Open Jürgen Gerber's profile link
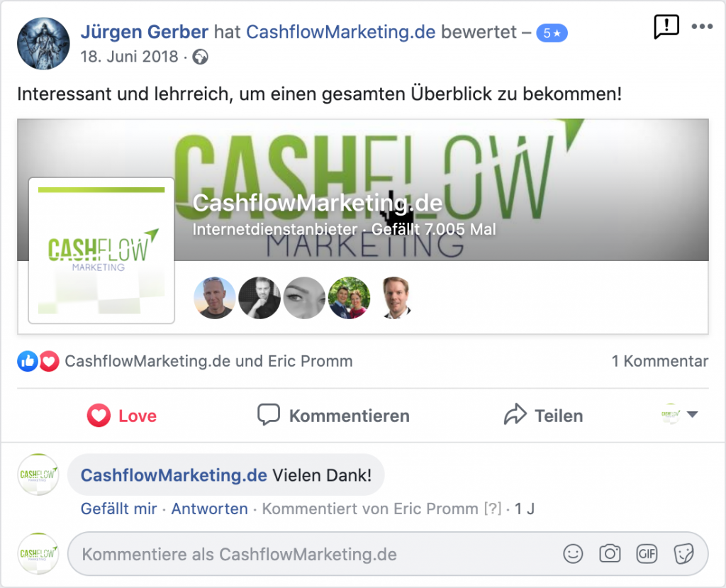 [145, 32]
